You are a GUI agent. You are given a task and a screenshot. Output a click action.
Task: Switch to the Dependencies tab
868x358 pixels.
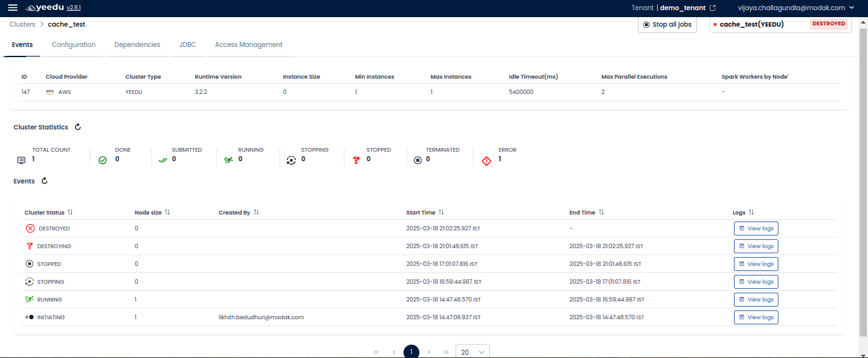click(x=137, y=44)
